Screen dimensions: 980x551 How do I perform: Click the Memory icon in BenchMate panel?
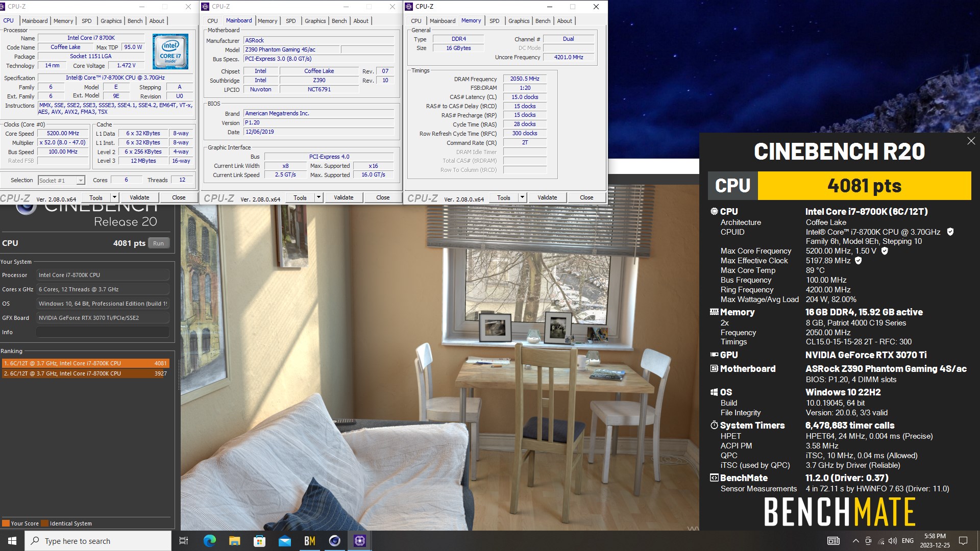pos(714,312)
